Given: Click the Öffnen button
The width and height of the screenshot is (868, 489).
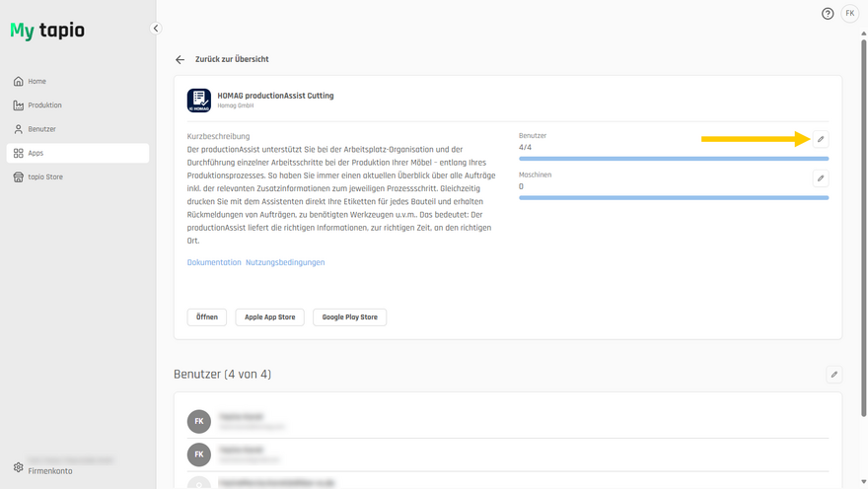Looking at the screenshot, I should (x=207, y=317).
